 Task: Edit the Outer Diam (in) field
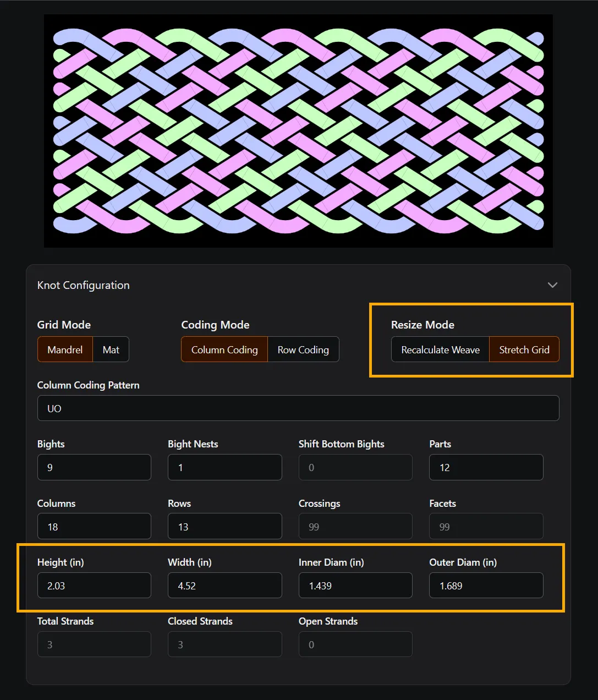coord(486,586)
